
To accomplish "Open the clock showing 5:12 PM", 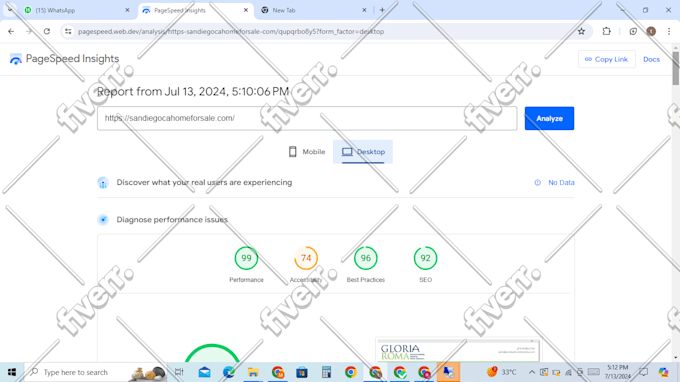I will 618,372.
